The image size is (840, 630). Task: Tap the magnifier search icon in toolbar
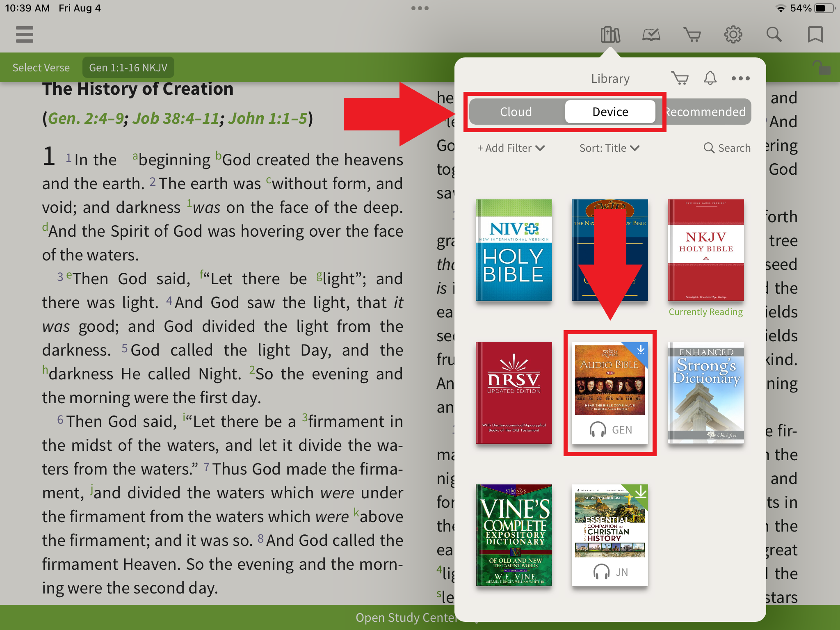[x=774, y=34]
